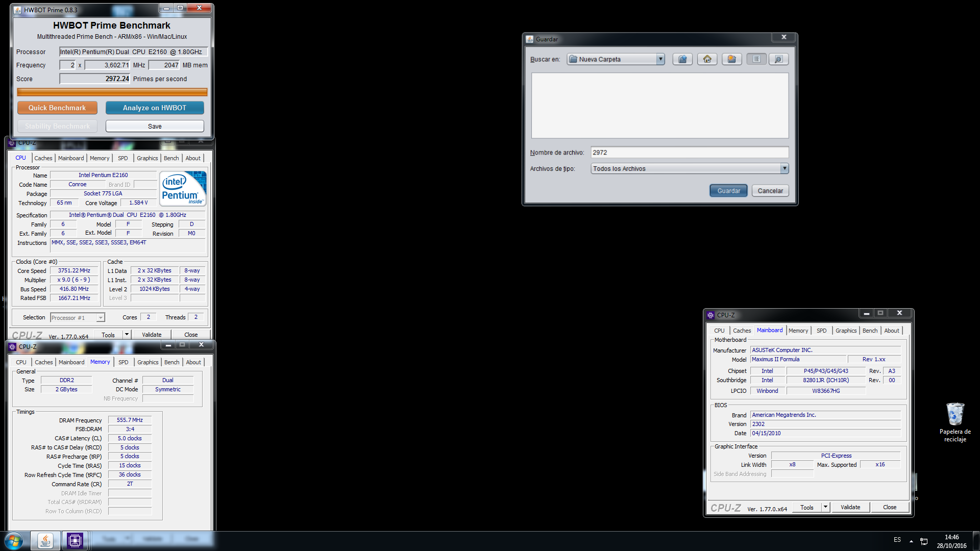Click Validate in top-left CPU-Z window
Image resolution: width=980 pixels, height=551 pixels.
tap(152, 335)
